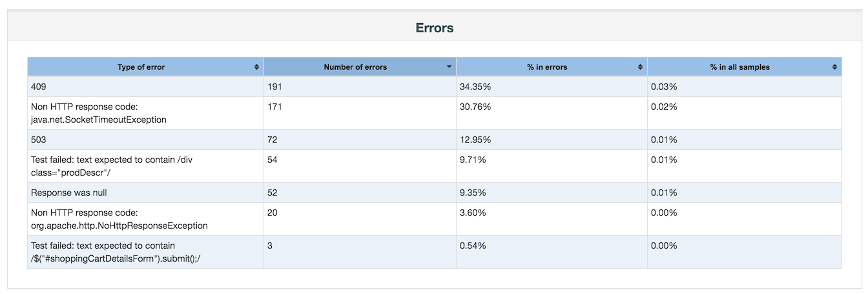The height and width of the screenshot is (294, 868).
Task: Sort by Number of errors header text
Action: tap(355, 67)
